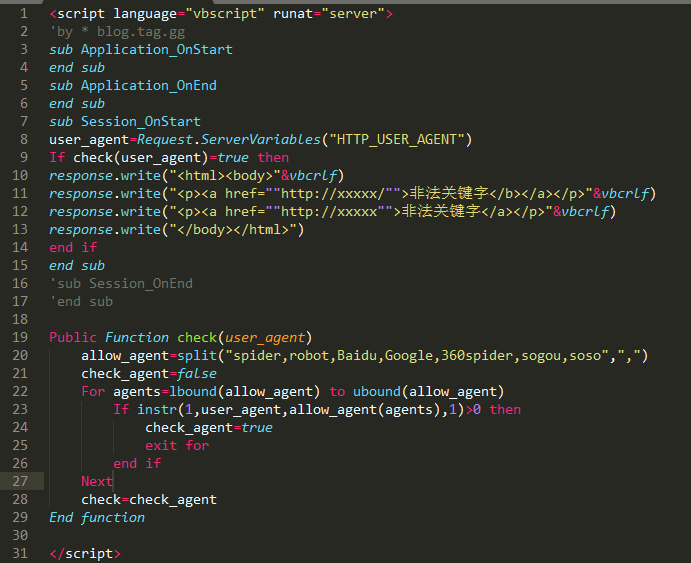Click the "'by * blog.tag.gg" comment
Screen dimensions: 691x563
coord(106,31)
